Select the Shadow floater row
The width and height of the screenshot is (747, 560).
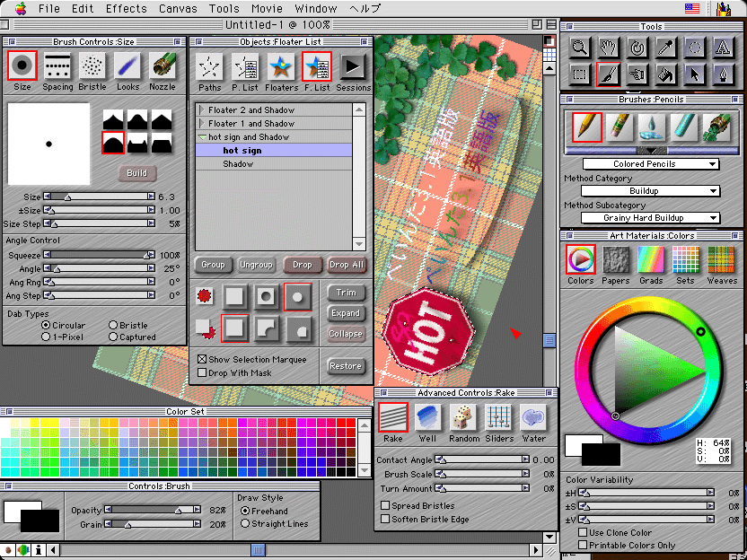[x=274, y=164]
